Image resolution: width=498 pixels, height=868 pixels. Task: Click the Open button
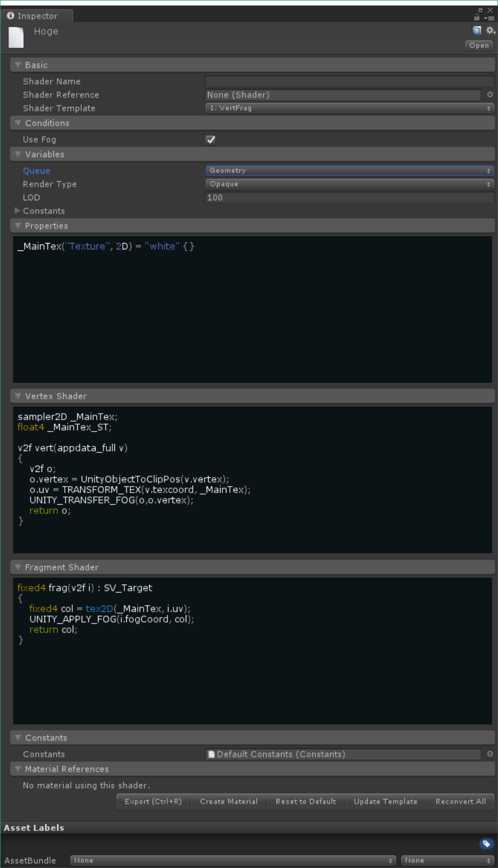tap(479, 45)
